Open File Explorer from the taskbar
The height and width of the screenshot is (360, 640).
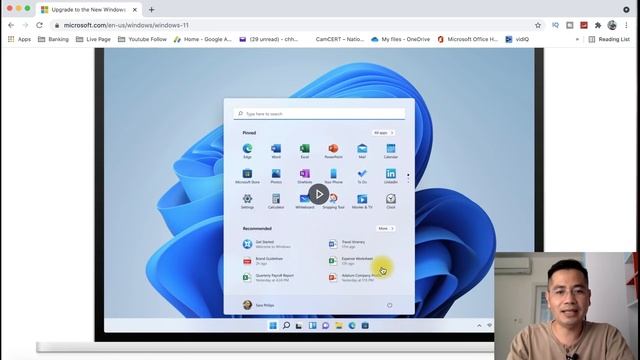pos(339,325)
